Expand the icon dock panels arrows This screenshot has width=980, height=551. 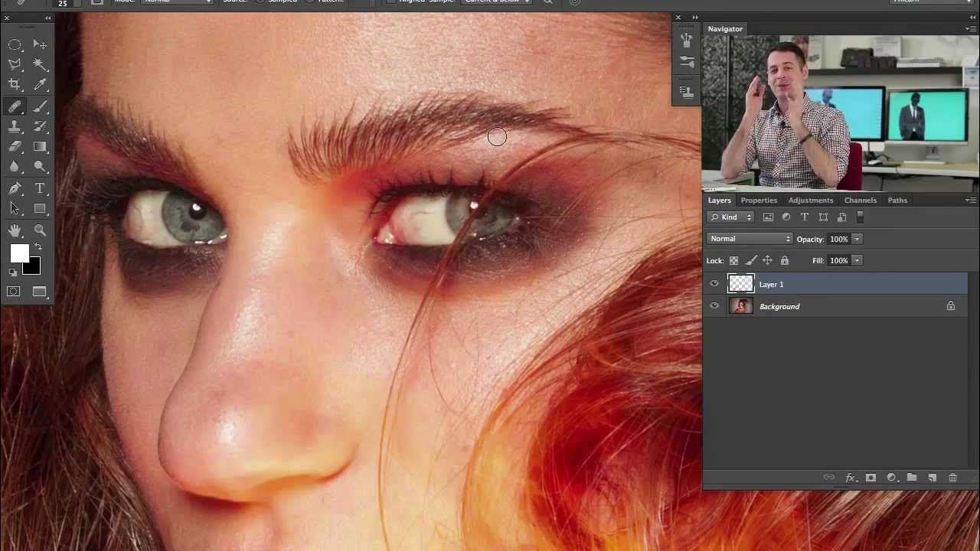[x=695, y=17]
